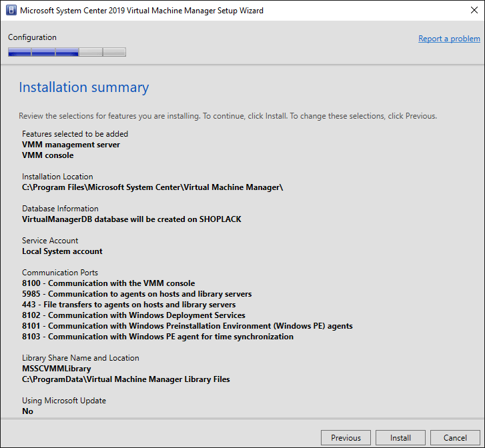Click the Communication Ports label
485x448 pixels.
[x=60, y=273]
